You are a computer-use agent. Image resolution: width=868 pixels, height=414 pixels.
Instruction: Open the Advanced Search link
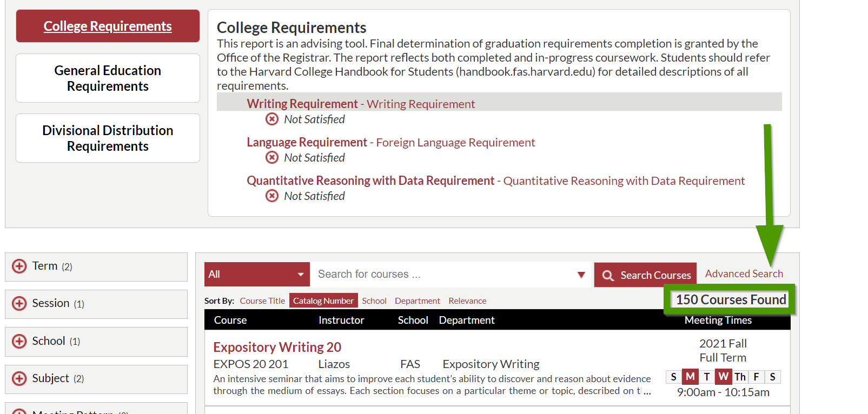tap(744, 273)
